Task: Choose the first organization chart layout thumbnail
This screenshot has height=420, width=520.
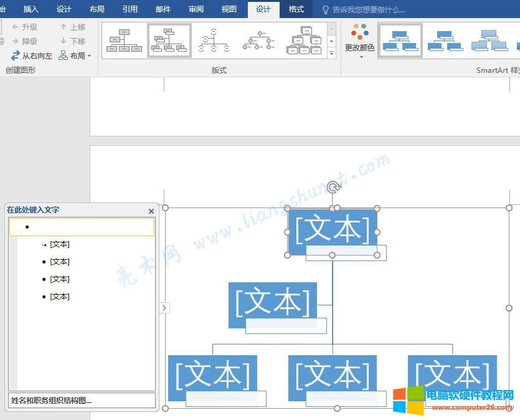Action: pos(124,41)
